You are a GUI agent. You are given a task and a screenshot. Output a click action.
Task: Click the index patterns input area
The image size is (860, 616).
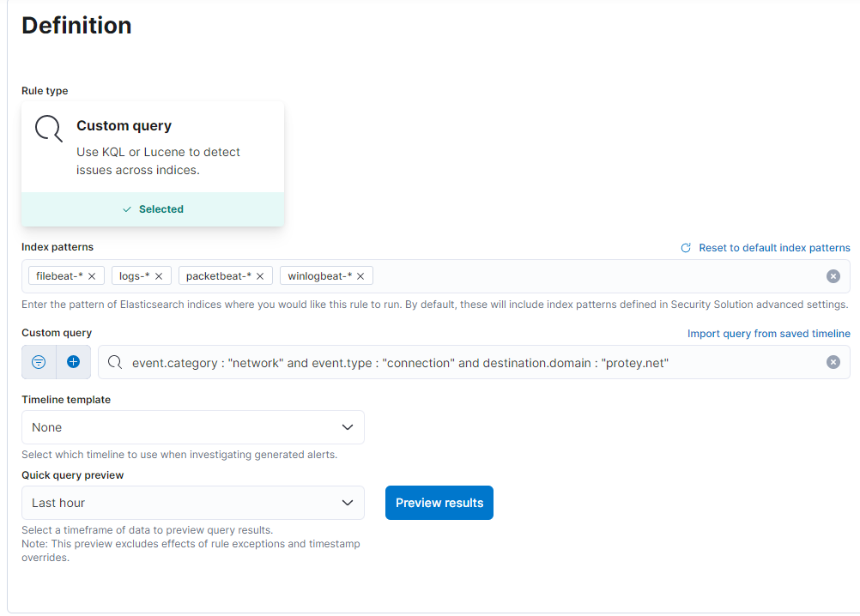tap(592, 276)
